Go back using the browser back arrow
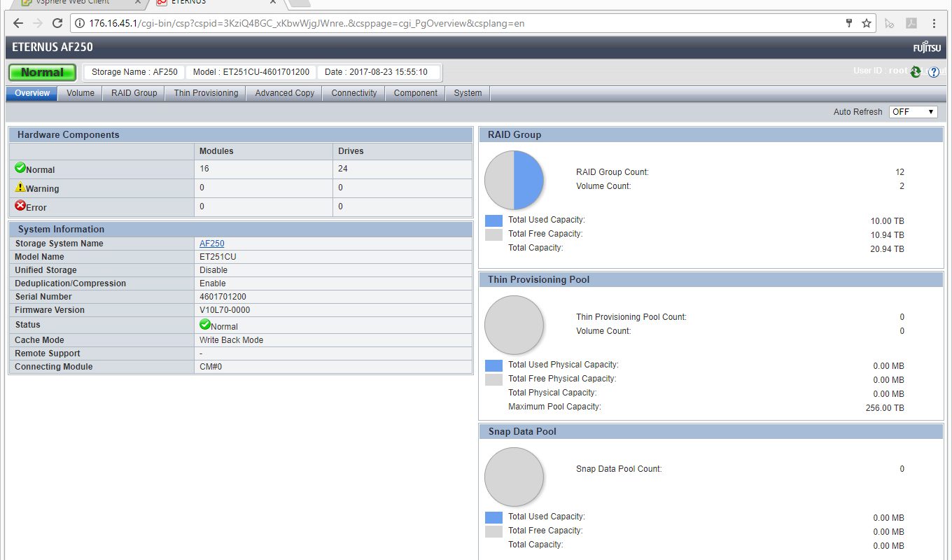This screenshot has height=560, width=952. [x=18, y=23]
